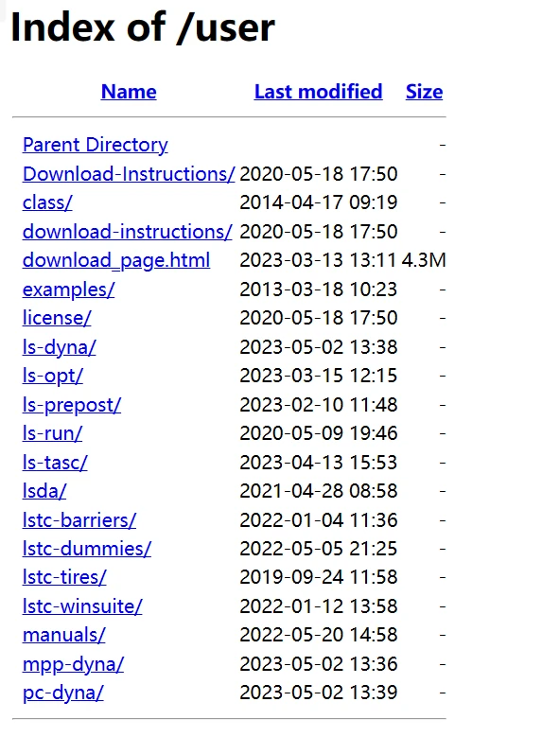Browse the examples/ directory
This screenshot has width=560, height=737.
[68, 290]
